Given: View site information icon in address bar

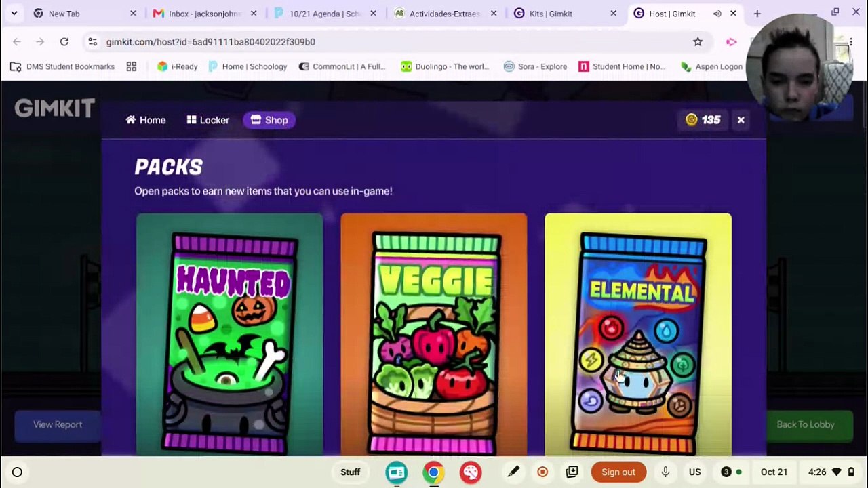Looking at the screenshot, I should point(93,42).
